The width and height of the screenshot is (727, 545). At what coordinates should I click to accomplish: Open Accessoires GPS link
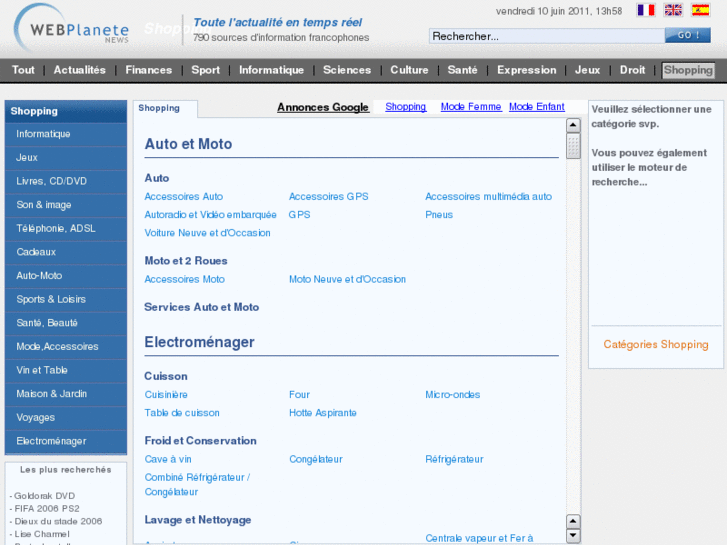tap(329, 197)
